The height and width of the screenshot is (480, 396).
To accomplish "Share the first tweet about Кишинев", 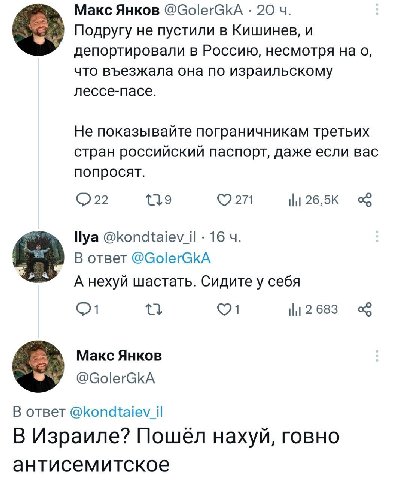I will 364,200.
